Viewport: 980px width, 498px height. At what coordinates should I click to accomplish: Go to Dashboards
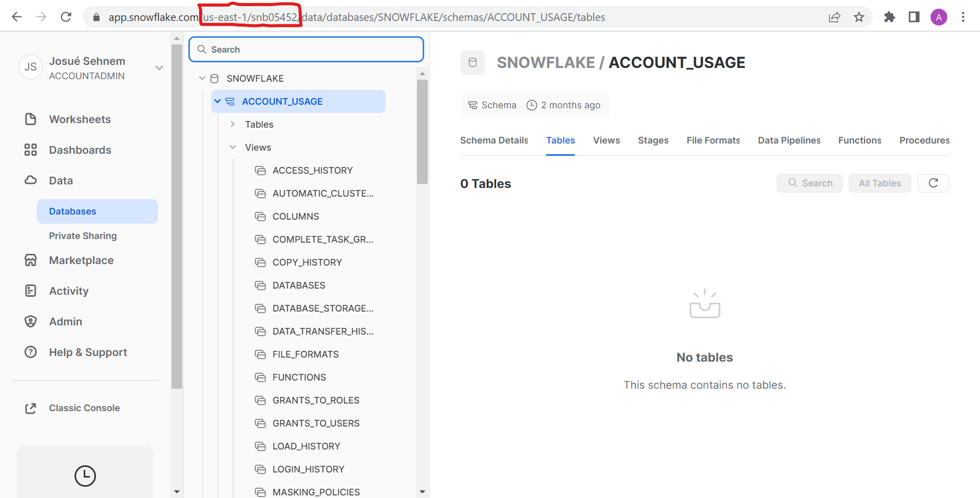tap(80, 150)
